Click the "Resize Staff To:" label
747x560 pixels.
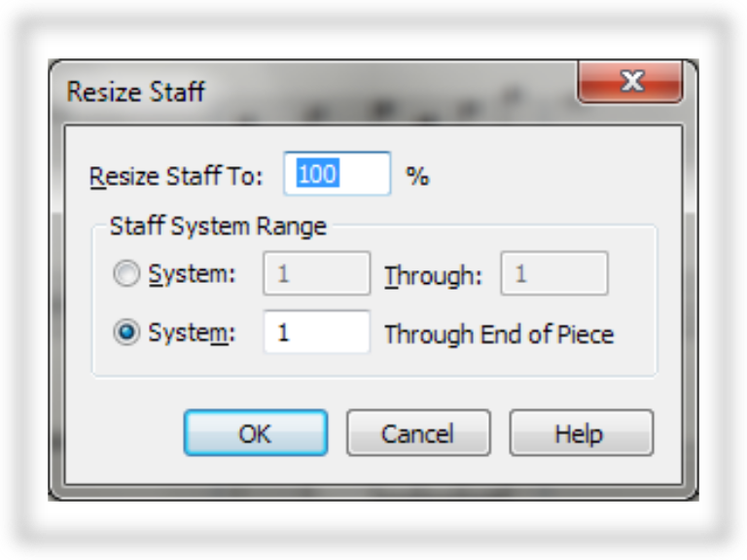[176, 177]
